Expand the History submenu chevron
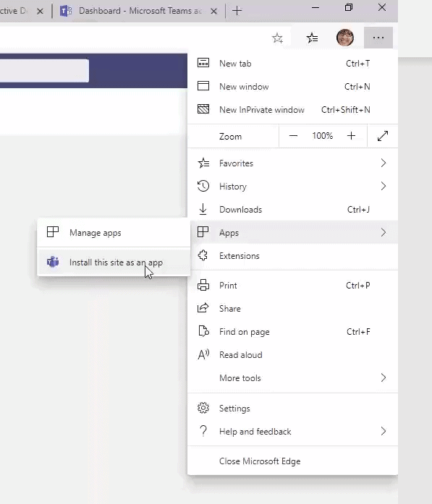 pyautogui.click(x=383, y=186)
